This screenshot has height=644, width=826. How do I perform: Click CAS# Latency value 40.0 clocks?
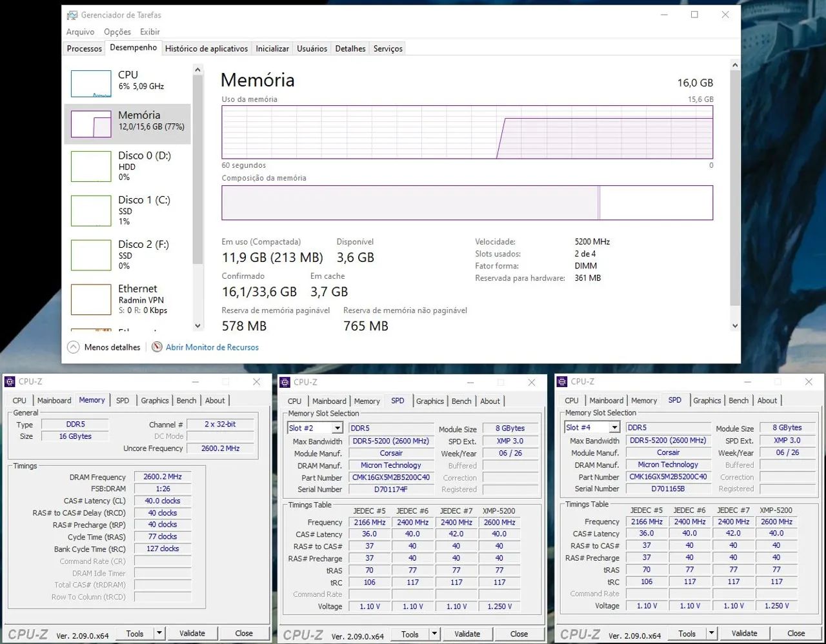point(163,501)
